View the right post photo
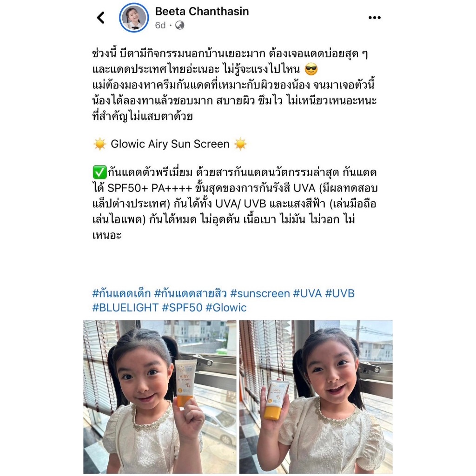The image size is (476, 476). (316, 397)
